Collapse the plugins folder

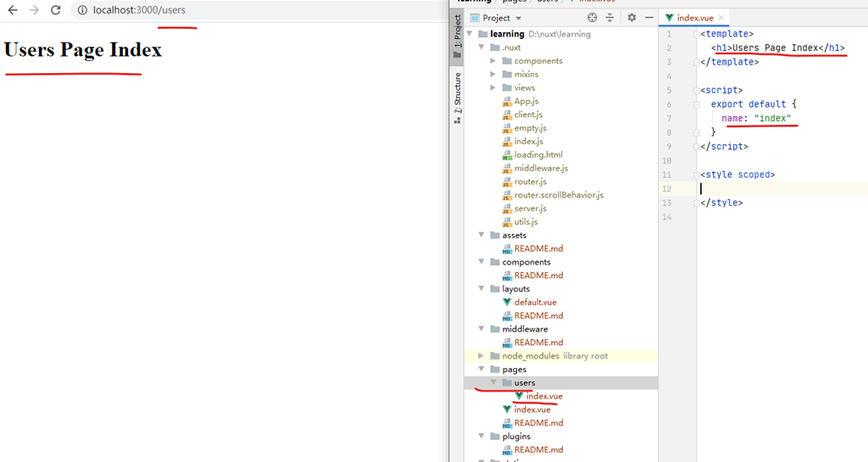click(481, 436)
